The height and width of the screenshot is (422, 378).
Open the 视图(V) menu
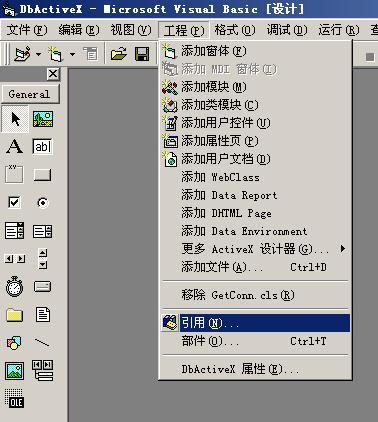pyautogui.click(x=131, y=30)
